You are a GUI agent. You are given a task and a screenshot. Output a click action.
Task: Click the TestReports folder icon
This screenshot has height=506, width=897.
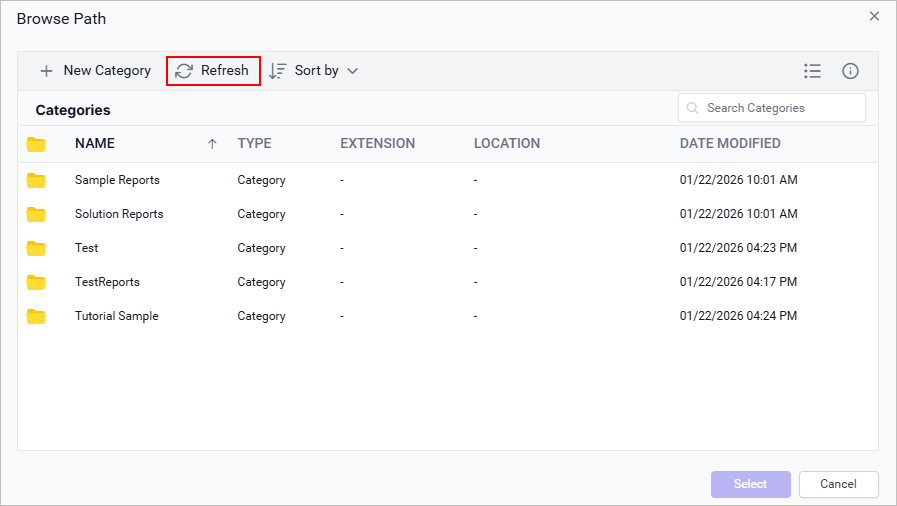[37, 283]
